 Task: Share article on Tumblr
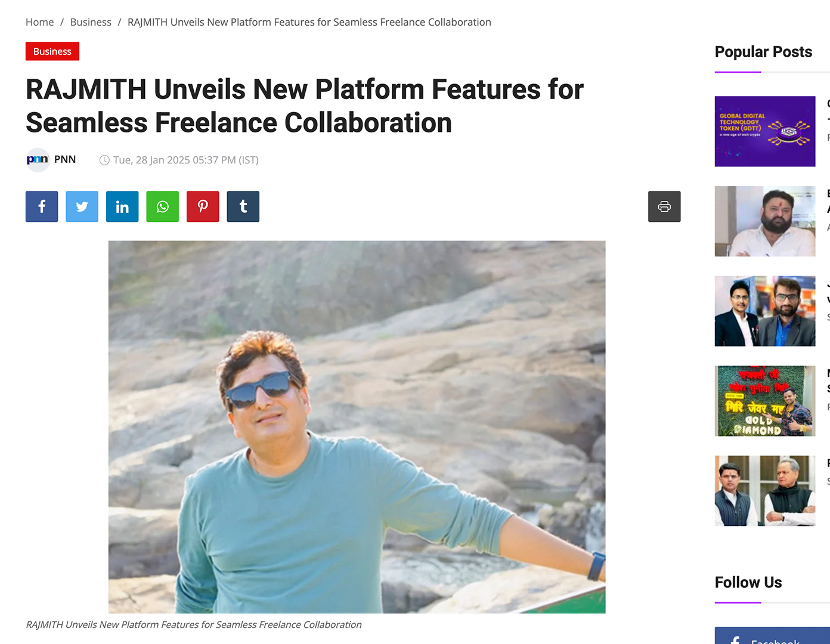(x=243, y=206)
